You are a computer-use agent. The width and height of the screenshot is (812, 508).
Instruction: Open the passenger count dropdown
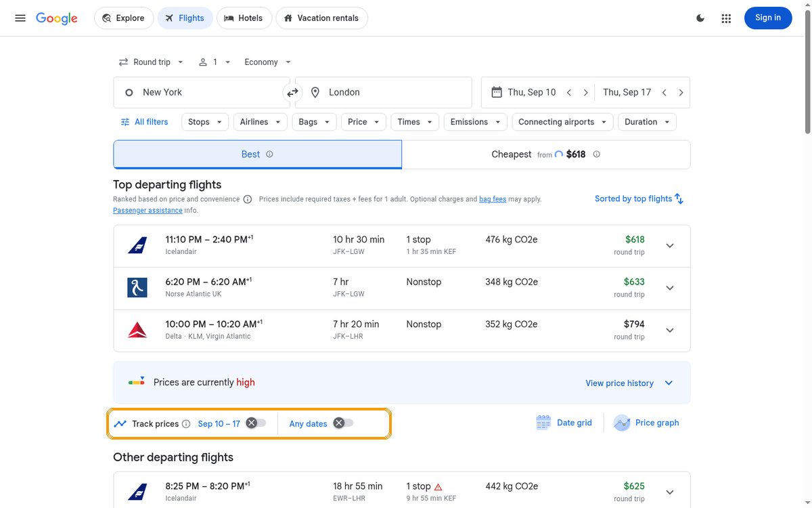pyautogui.click(x=215, y=62)
